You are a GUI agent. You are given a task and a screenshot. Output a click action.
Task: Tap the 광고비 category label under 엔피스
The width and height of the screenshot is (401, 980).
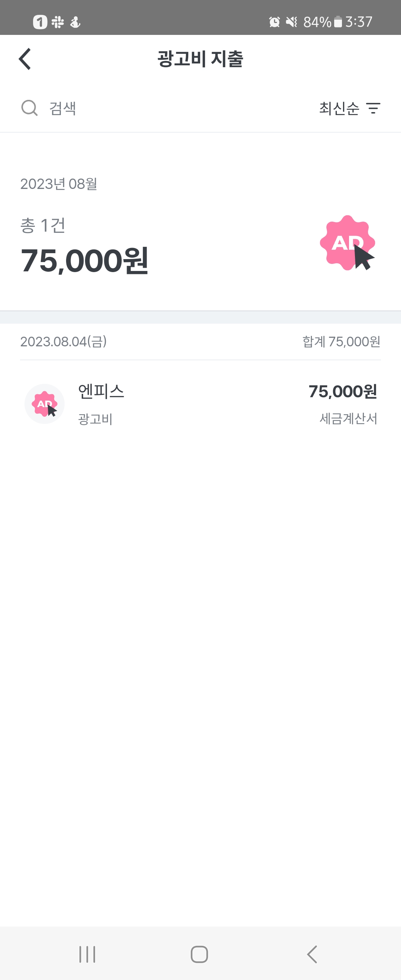tap(95, 419)
